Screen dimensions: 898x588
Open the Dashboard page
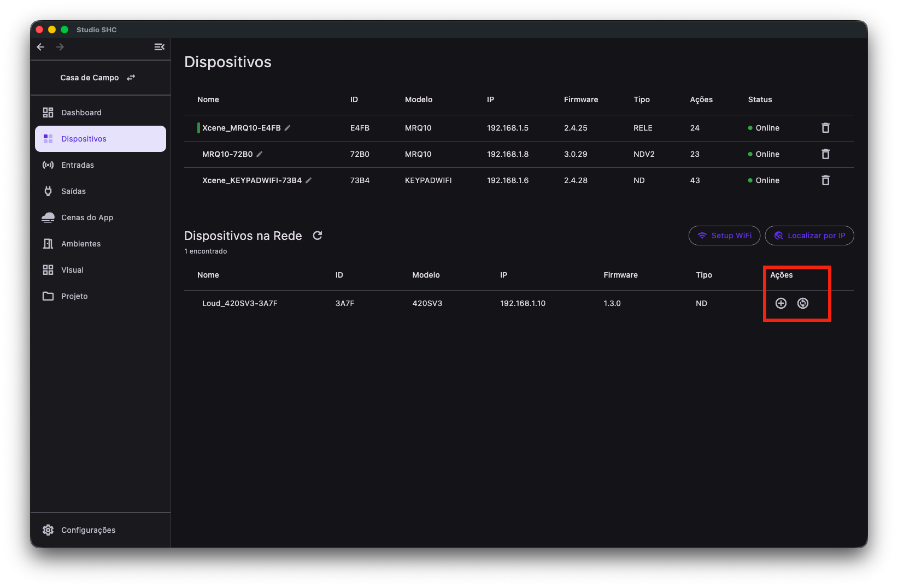point(101,113)
